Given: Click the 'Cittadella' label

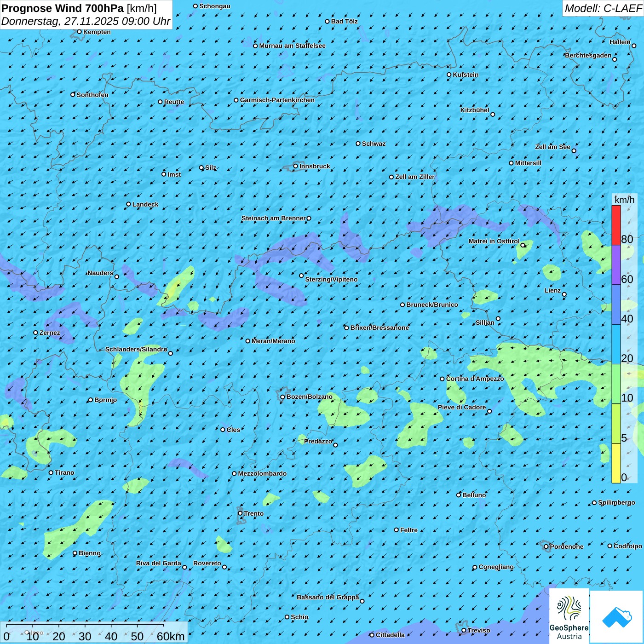Looking at the screenshot, I should 390,635.
